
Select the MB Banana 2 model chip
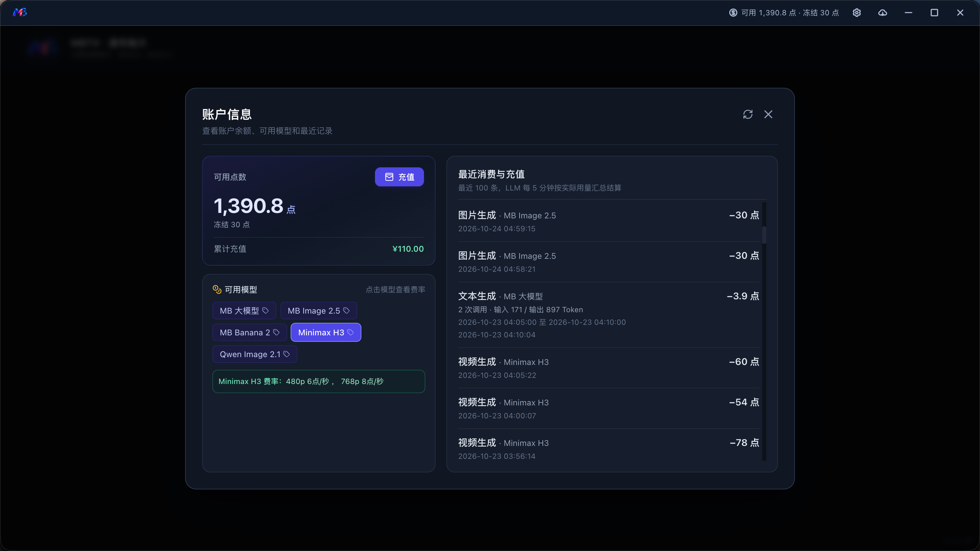[249, 332]
